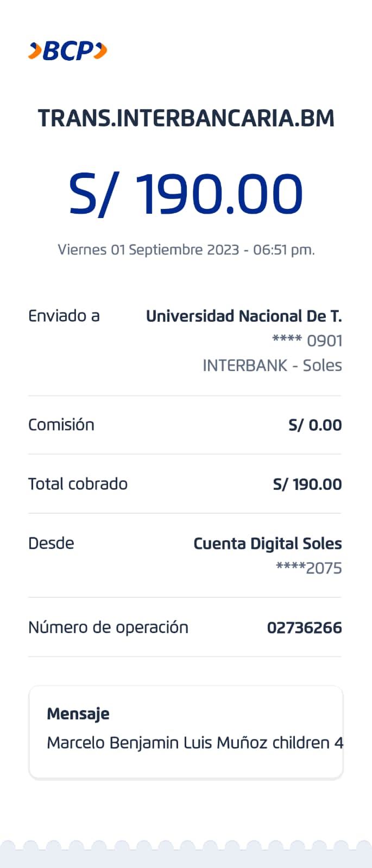Click the Comisión label
The width and height of the screenshot is (372, 868).
(61, 425)
